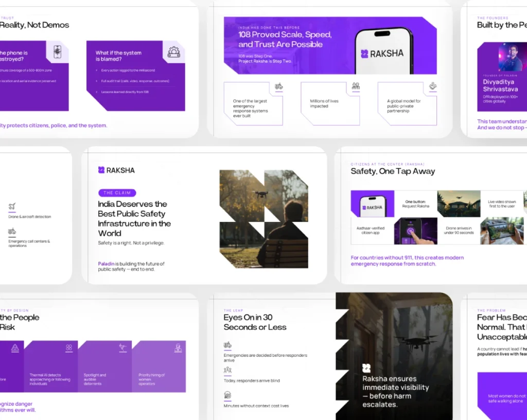Select the dark drone photo above 'Raksha ensures'

394,356
